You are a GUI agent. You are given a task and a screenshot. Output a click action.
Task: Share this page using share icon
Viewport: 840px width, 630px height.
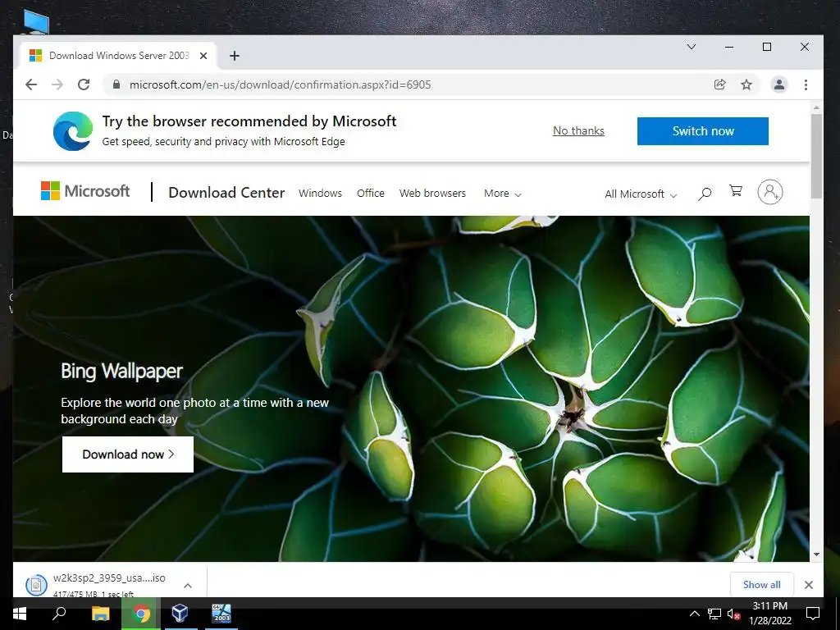click(x=720, y=84)
